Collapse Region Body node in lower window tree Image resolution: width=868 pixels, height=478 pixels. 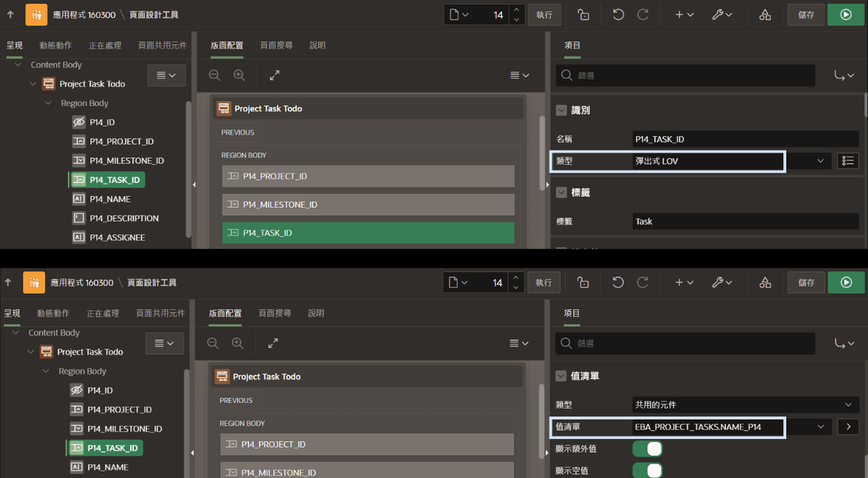pos(46,371)
